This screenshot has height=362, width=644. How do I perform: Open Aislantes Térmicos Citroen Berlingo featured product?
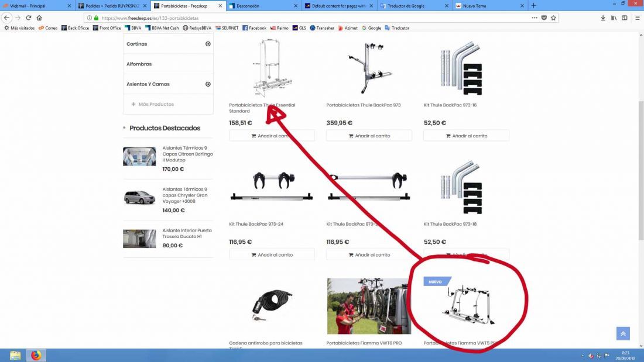point(187,154)
